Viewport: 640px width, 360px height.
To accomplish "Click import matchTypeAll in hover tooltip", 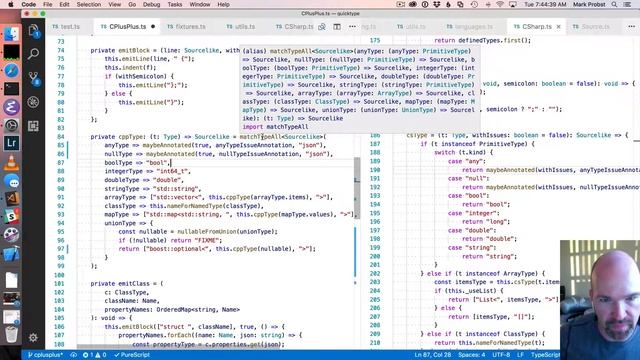I will pyautogui.click(x=276, y=127).
